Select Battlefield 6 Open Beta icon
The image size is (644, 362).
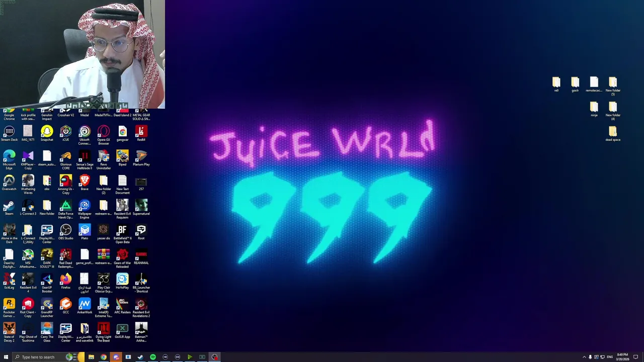pos(122,234)
